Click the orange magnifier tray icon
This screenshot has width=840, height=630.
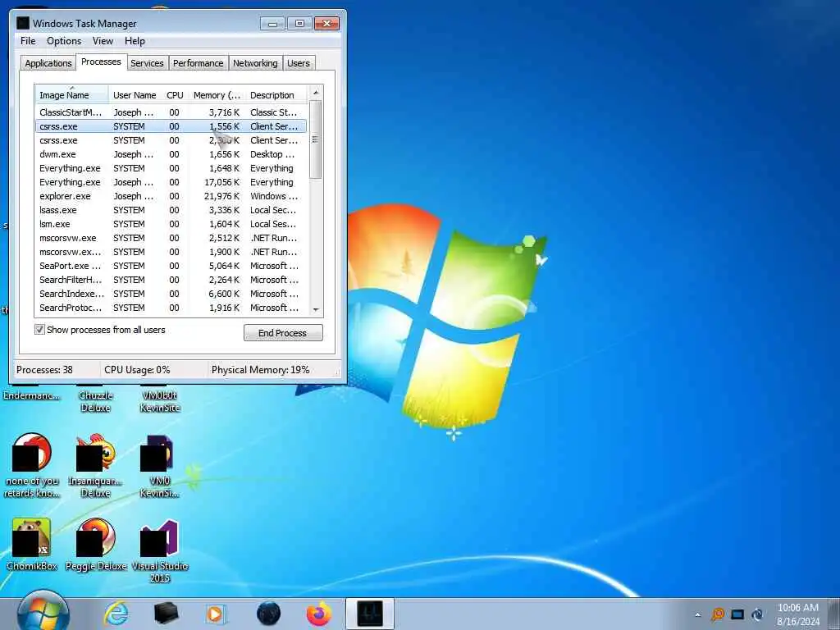[717, 614]
